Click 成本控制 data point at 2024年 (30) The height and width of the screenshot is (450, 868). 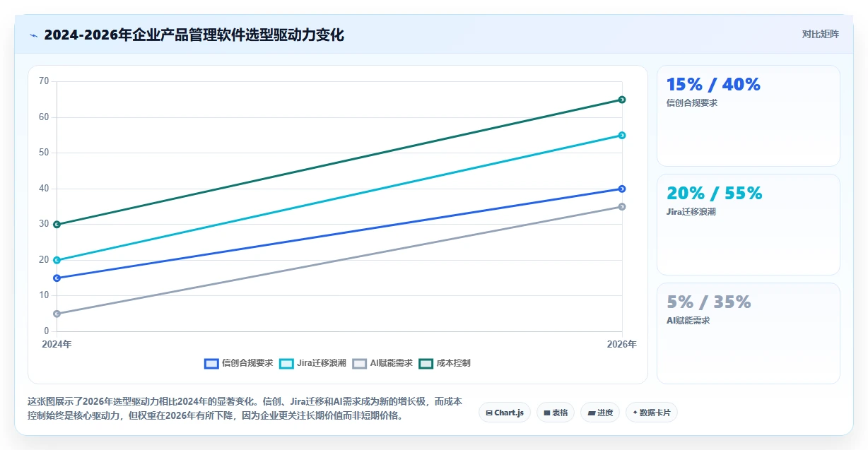tap(57, 225)
